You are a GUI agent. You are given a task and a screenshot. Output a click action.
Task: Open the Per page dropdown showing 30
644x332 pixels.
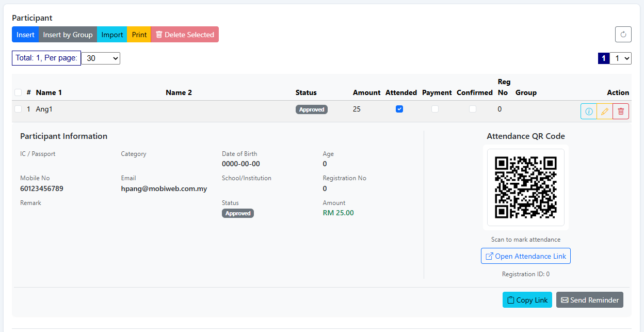[101, 58]
